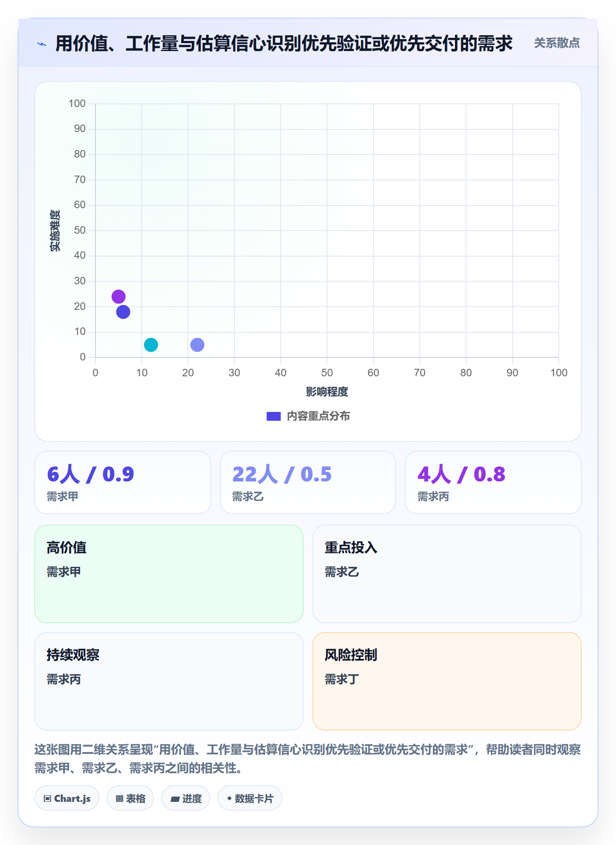Click 需求乙 in the 重点投入 card
Screen dimensions: 616x845
[342, 572]
